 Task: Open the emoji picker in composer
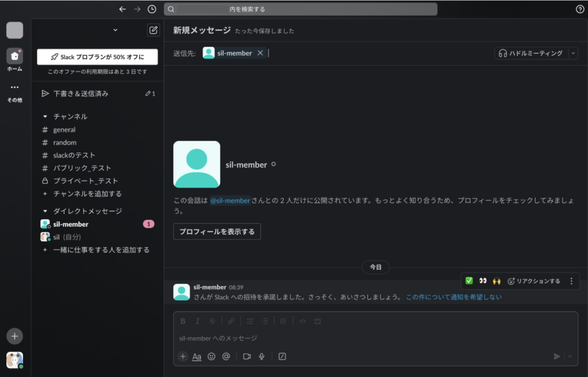pyautogui.click(x=211, y=356)
